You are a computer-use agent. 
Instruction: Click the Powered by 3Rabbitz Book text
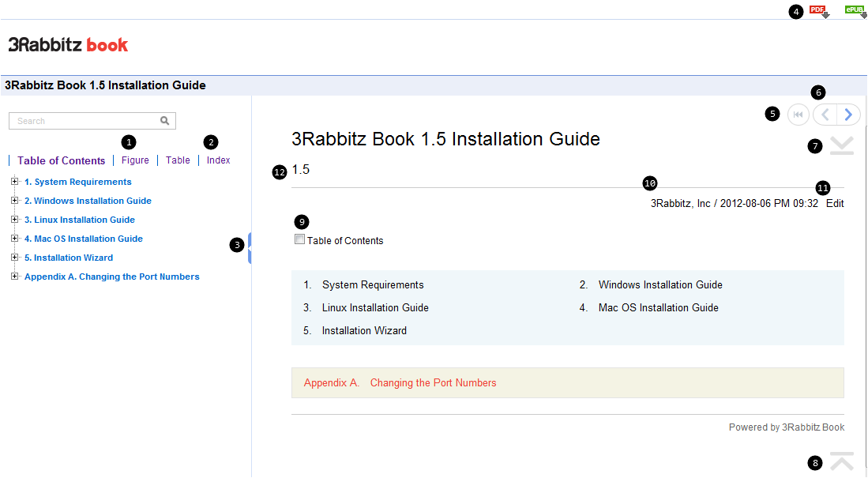tap(787, 427)
